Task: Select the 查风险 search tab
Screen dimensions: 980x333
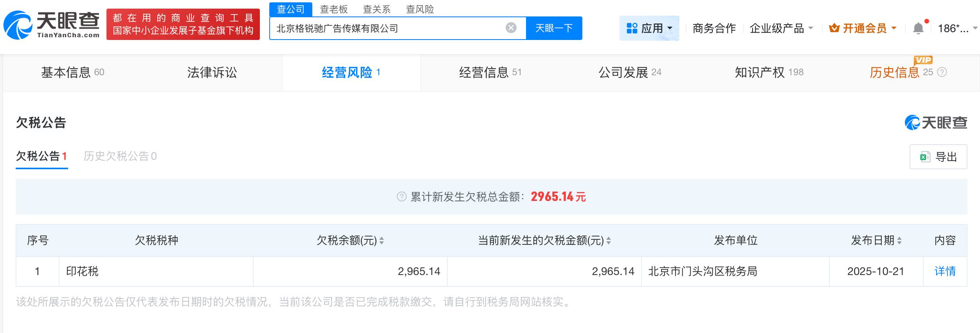Action: coord(420,9)
